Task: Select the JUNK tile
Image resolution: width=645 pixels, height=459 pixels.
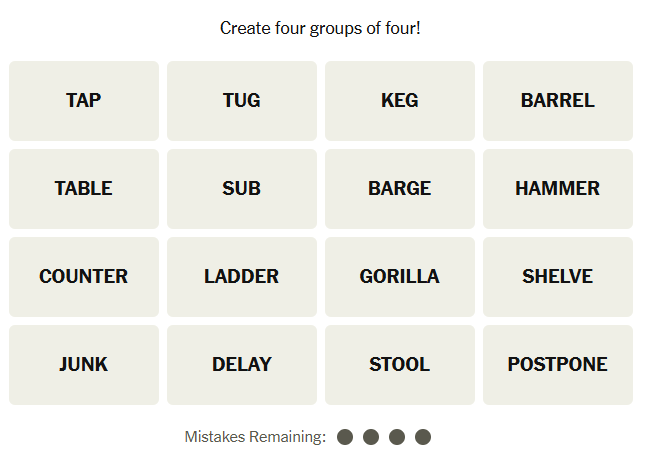Action: [x=84, y=364]
